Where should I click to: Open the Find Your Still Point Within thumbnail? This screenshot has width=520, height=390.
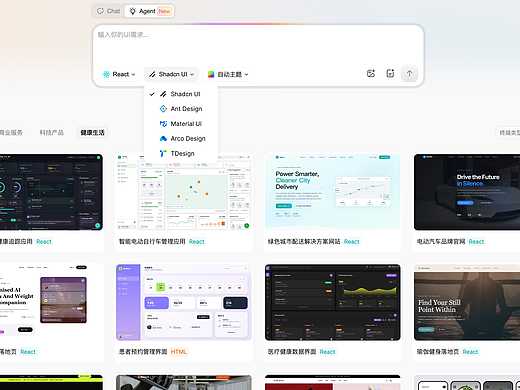tap(467, 302)
